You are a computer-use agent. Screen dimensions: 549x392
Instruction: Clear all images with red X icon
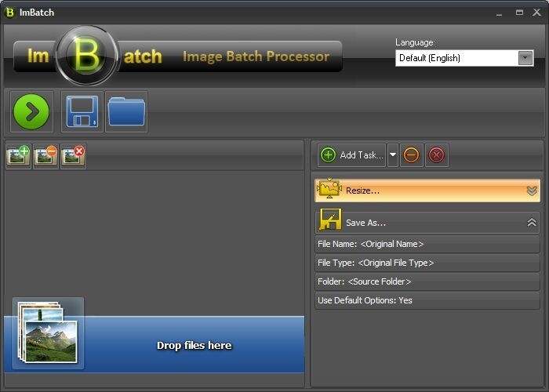coord(74,155)
